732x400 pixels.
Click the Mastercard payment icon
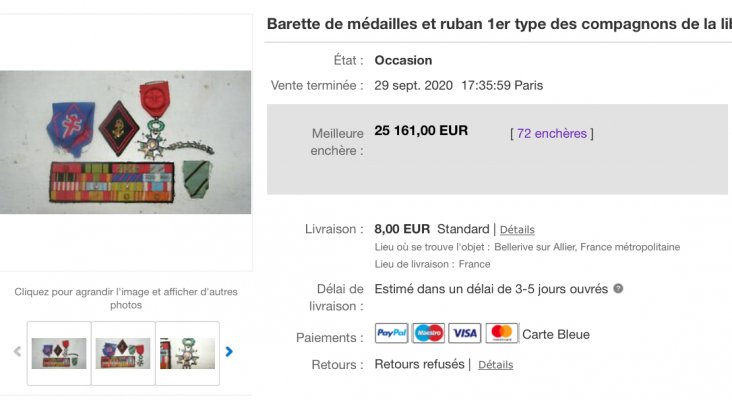(x=502, y=333)
